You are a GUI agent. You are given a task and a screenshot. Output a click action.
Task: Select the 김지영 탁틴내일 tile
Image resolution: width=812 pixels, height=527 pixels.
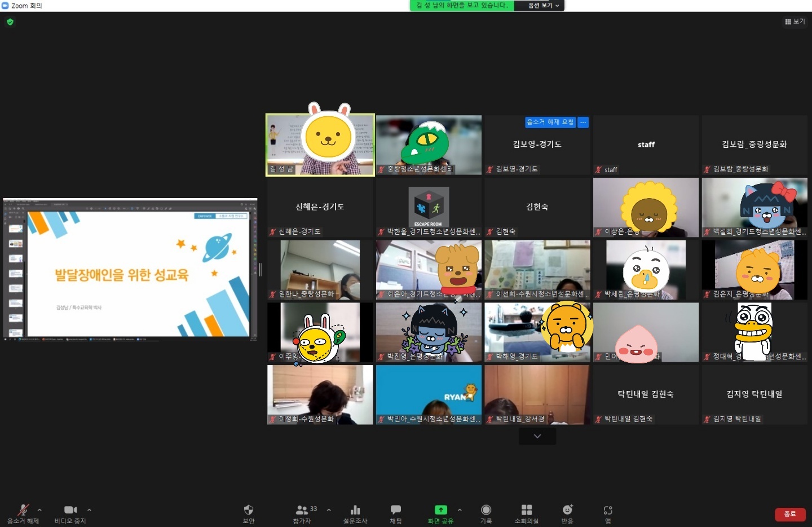(754, 395)
